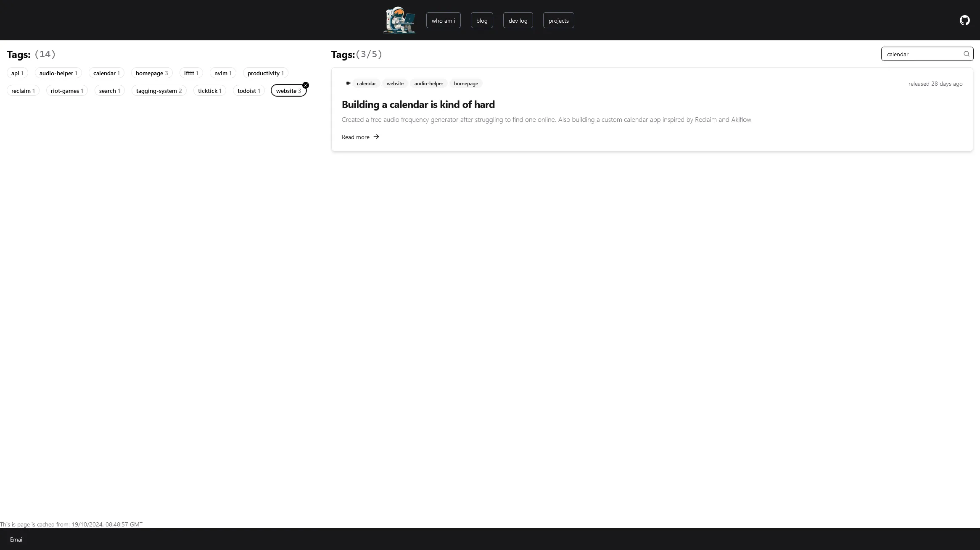
Task: Click the post description about audio frequency generator
Action: (546, 120)
